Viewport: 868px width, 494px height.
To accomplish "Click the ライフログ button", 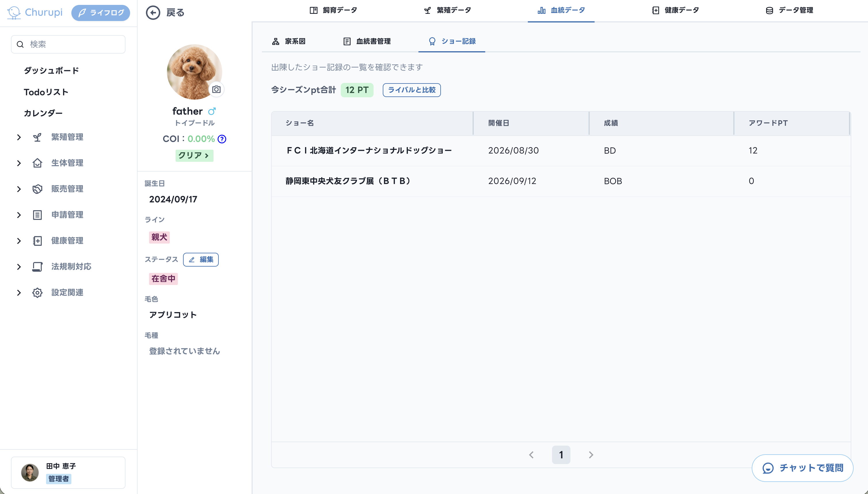I will coord(100,13).
